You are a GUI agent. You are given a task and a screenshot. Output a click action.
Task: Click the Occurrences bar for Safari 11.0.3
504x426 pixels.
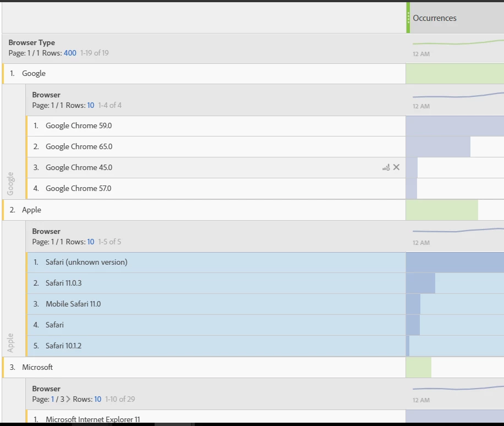(420, 283)
